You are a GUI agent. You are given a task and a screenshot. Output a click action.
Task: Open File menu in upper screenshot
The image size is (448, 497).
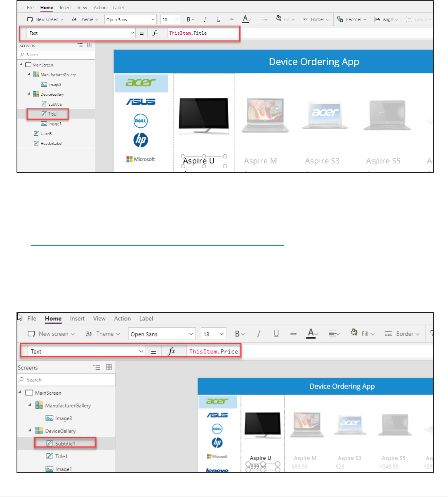pyautogui.click(x=31, y=7)
